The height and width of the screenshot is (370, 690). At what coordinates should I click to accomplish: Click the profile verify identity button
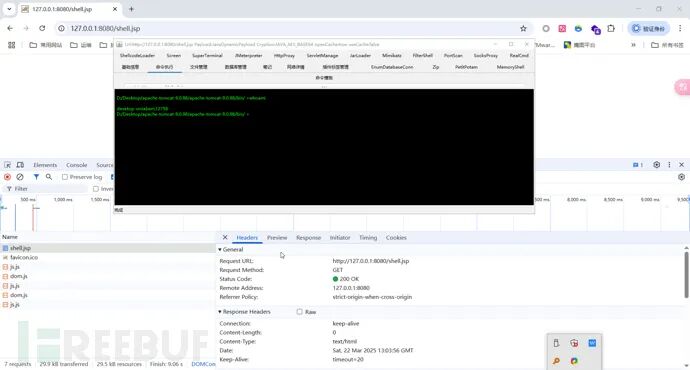point(649,28)
